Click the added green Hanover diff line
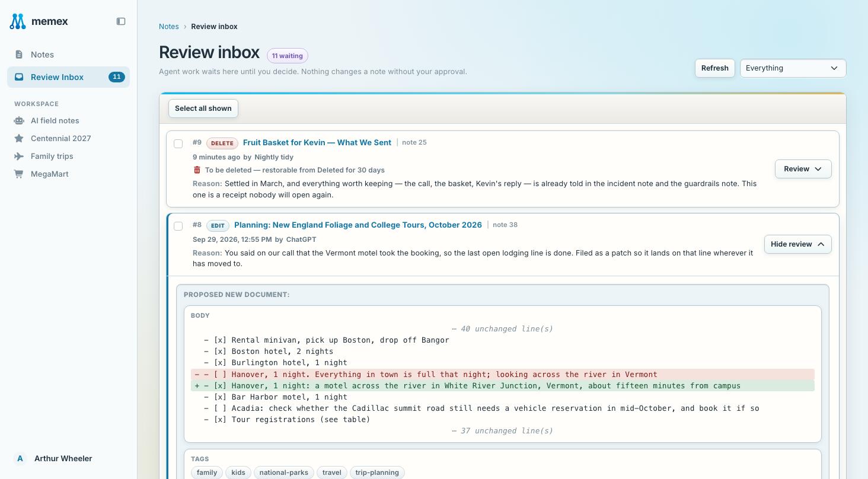 (x=503, y=386)
